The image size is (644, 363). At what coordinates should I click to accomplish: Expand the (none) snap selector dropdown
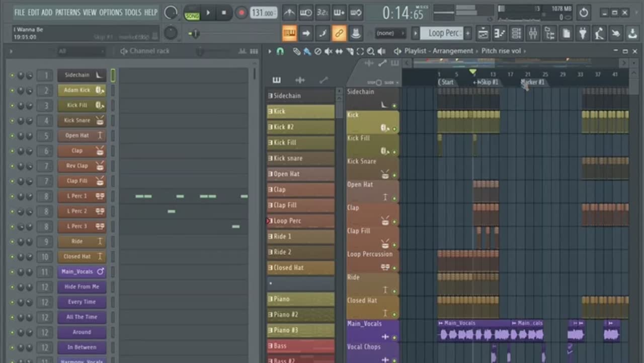tap(390, 34)
